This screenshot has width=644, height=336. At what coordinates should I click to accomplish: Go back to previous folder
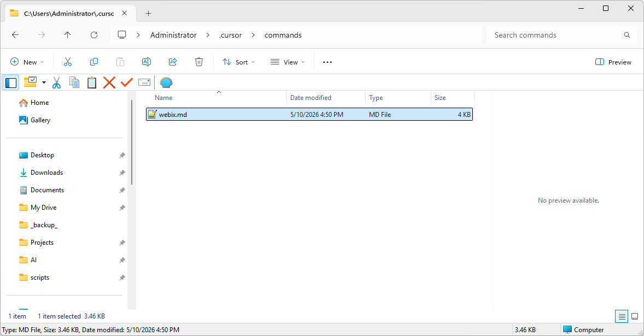pyautogui.click(x=15, y=35)
